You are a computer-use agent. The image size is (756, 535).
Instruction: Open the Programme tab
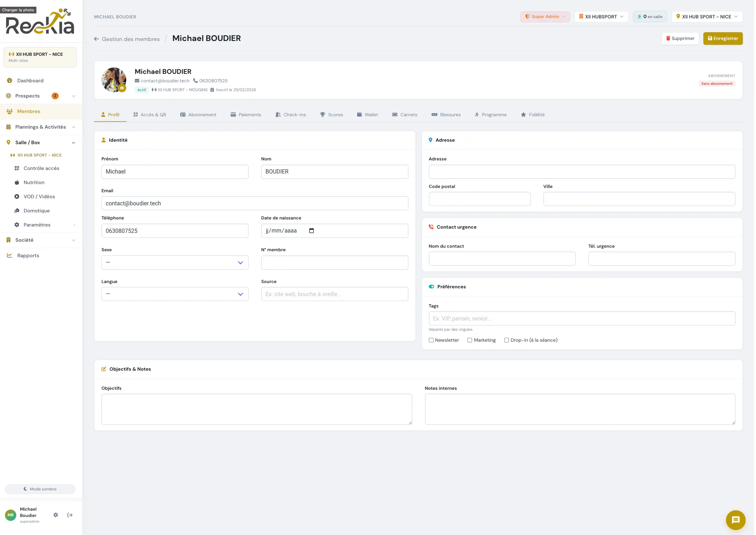(x=490, y=114)
